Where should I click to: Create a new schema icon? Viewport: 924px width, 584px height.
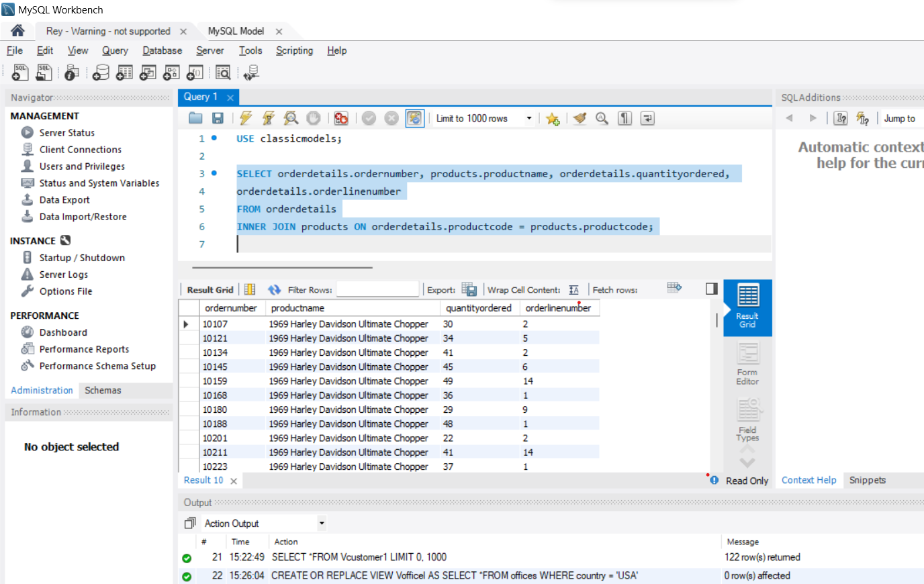[x=101, y=72]
